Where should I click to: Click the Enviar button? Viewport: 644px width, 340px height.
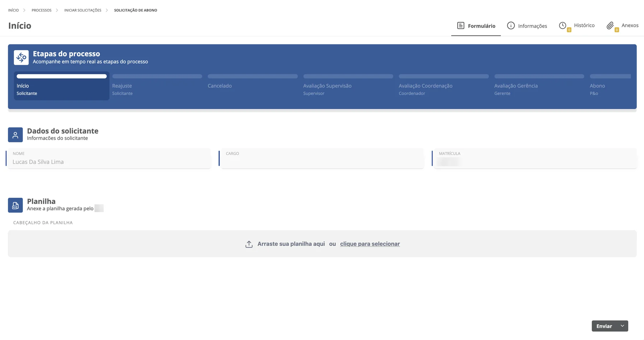[x=604, y=326]
